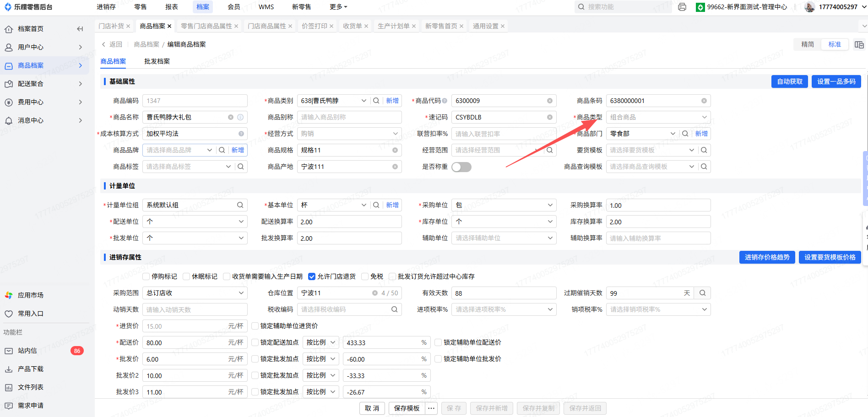Open the 会员 top menu

[234, 7]
